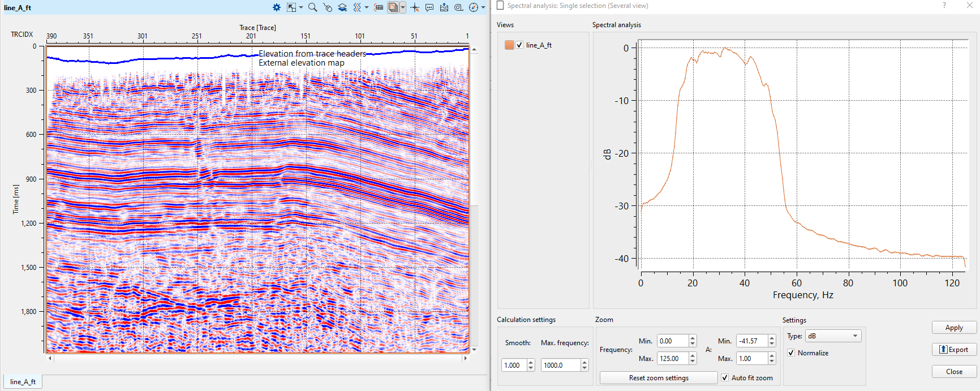The width and height of the screenshot is (980, 391).
Task: Click the orange line_A_ft color swatch
Action: pos(509,45)
